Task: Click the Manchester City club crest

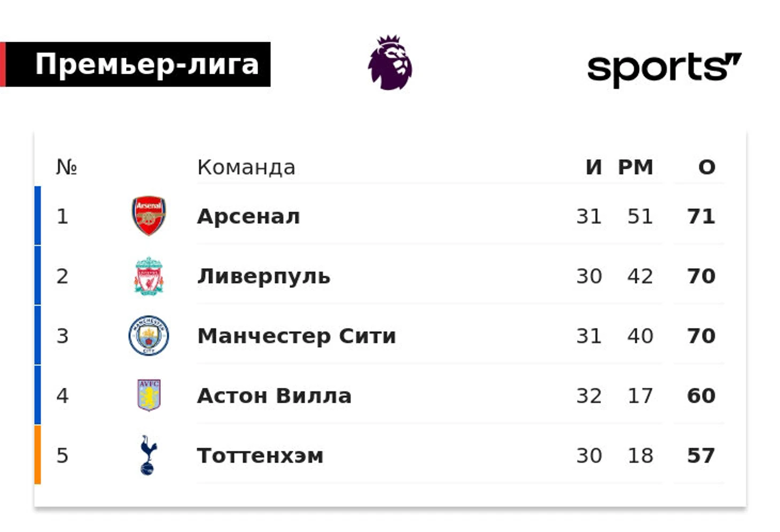Action: click(x=149, y=335)
